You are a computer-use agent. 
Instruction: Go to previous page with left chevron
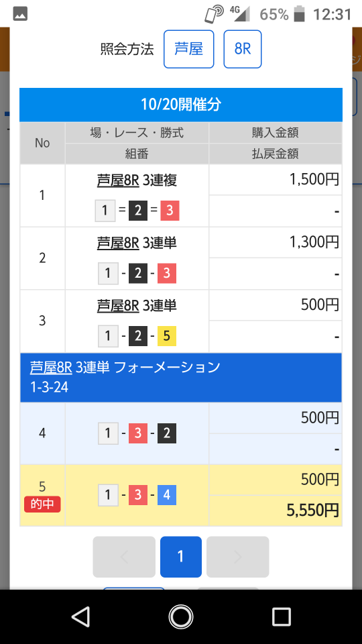(x=124, y=557)
